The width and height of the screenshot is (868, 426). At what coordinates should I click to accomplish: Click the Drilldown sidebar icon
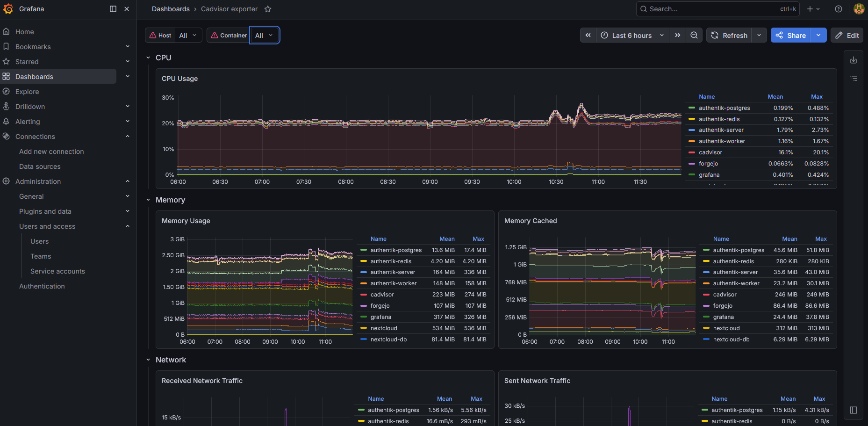pyautogui.click(x=6, y=107)
